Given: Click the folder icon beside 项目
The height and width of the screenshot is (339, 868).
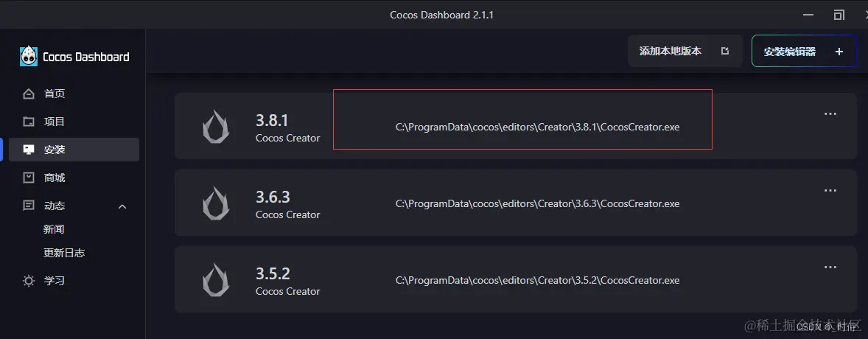Looking at the screenshot, I should (x=28, y=122).
